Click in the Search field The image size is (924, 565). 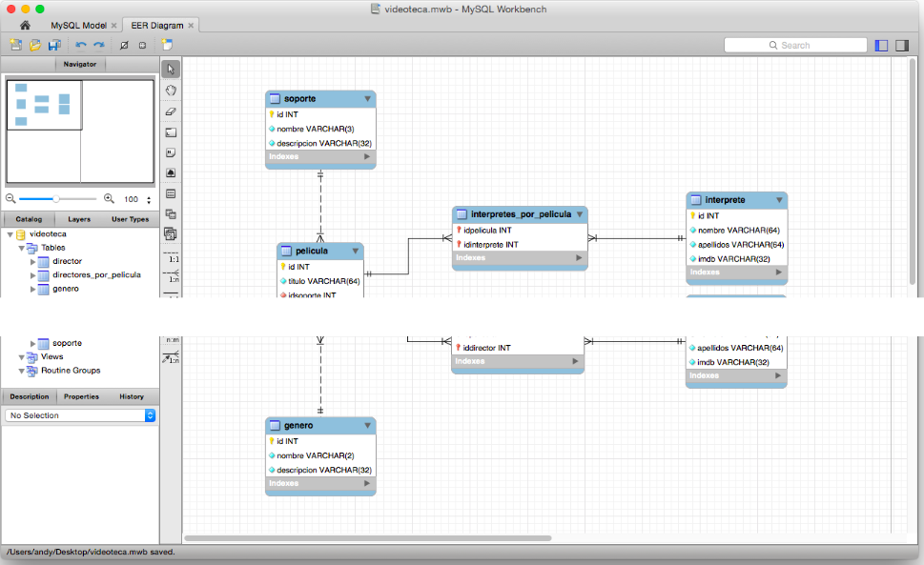point(795,45)
